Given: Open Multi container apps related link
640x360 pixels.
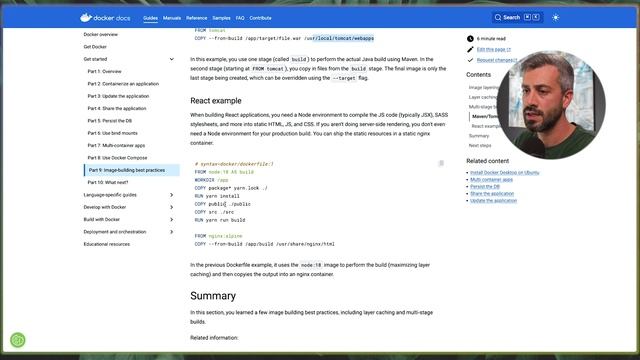Looking at the screenshot, I should pos(491,180).
